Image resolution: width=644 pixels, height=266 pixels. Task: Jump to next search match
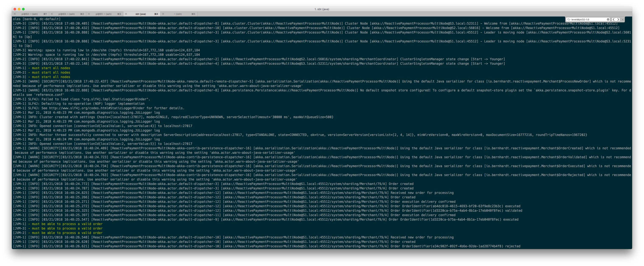pos(618,20)
